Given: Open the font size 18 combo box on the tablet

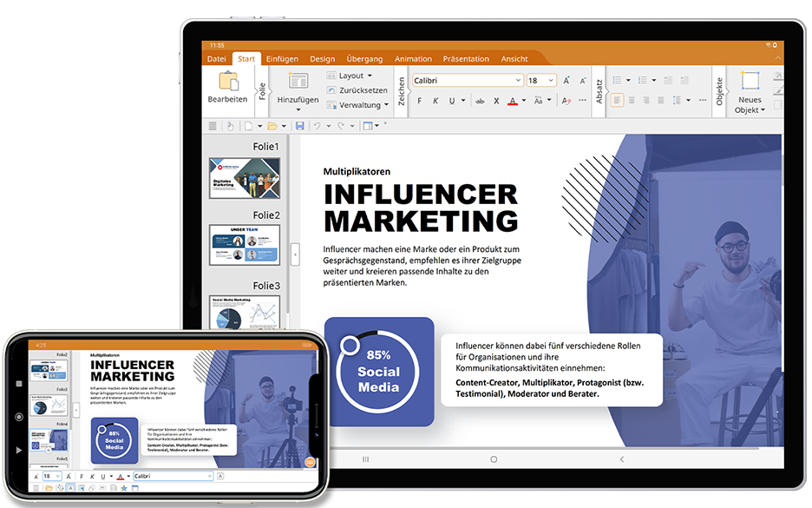Looking at the screenshot, I should [541, 81].
